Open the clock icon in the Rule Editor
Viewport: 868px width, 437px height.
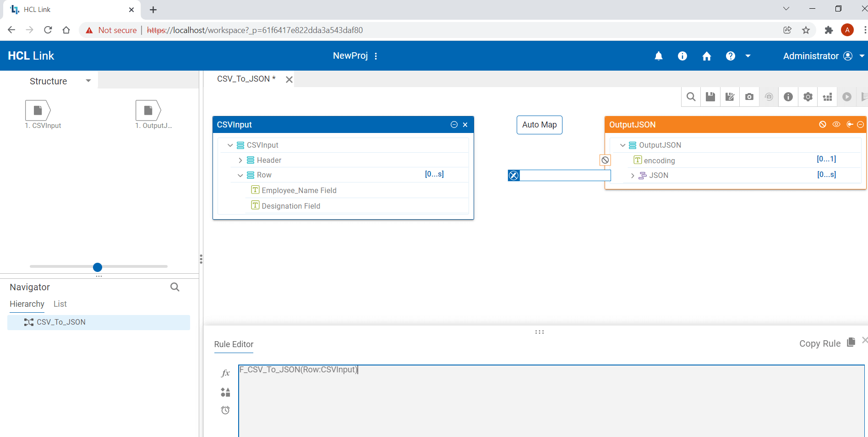tap(225, 410)
